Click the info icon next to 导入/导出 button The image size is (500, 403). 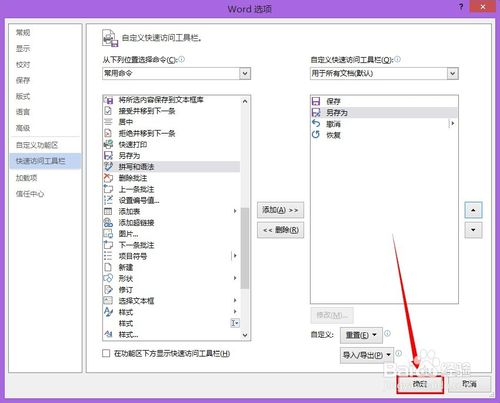click(x=398, y=353)
